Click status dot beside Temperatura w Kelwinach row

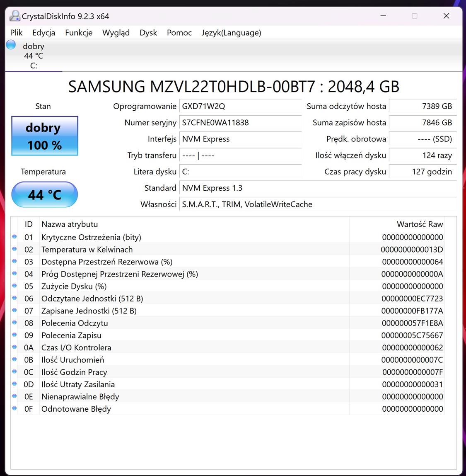pos(15,249)
